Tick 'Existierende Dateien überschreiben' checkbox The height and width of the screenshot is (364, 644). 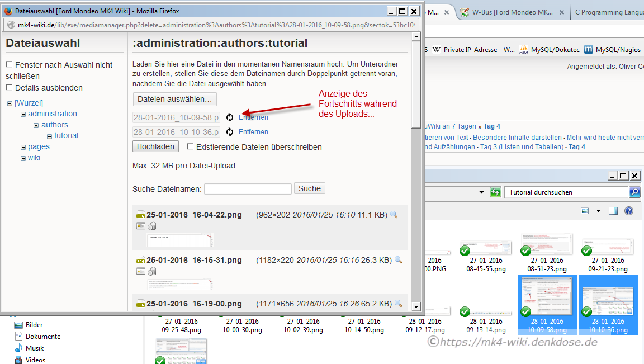click(190, 147)
